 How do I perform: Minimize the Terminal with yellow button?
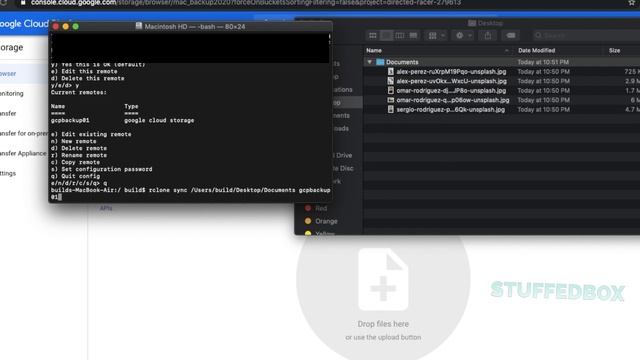coord(66,27)
